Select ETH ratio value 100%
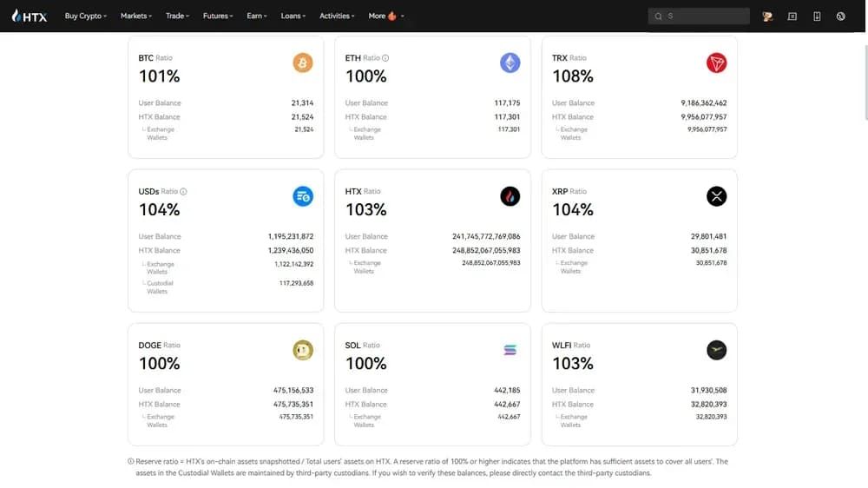Viewport: 868px width, 488px height. [366, 76]
